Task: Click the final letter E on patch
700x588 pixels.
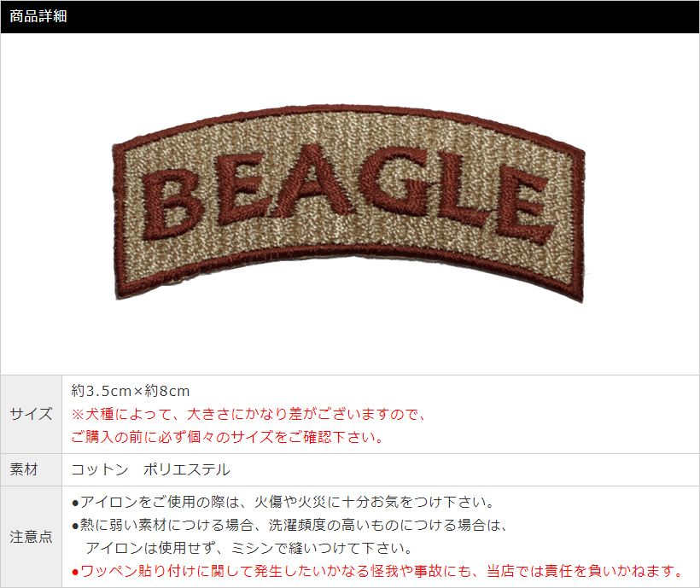Action: click(x=521, y=206)
